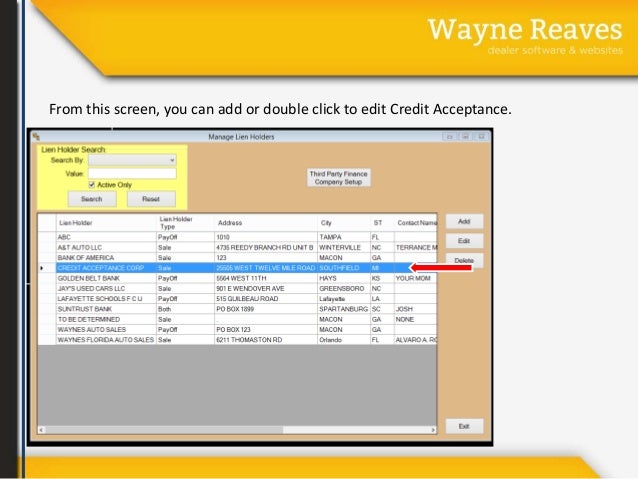
Task: Close the Manage Lien Holders window
Action: 481,137
